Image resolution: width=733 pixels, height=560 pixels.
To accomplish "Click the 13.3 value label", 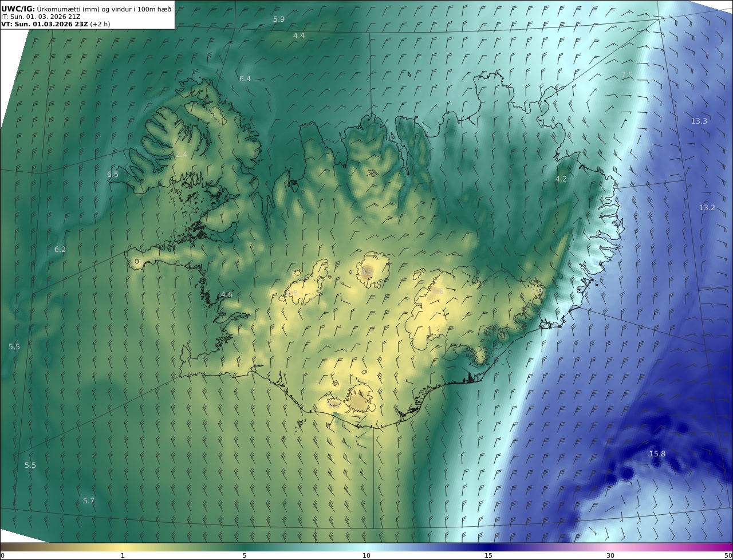I will point(699,121).
